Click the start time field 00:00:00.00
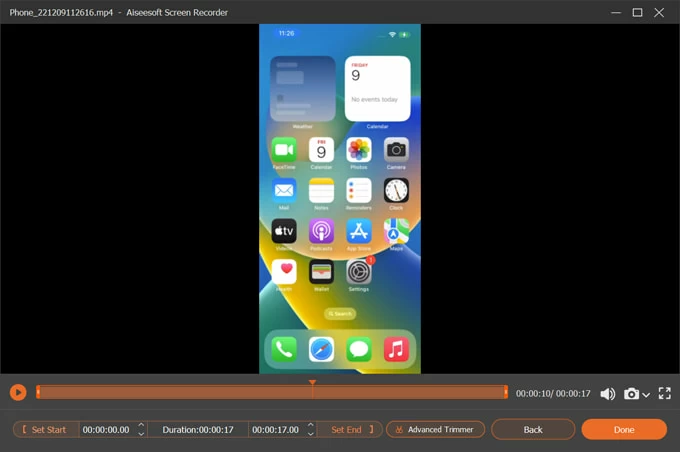680x452 pixels. point(106,429)
